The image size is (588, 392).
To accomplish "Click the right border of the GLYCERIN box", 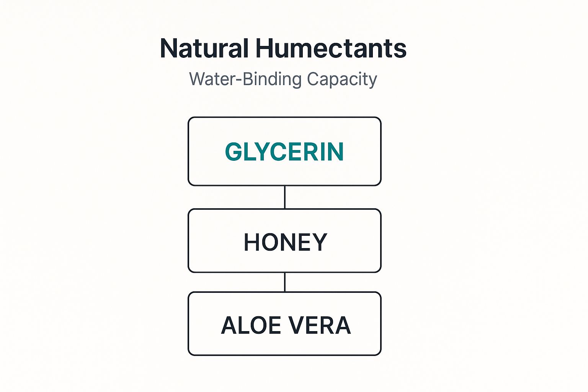I will click(381, 151).
